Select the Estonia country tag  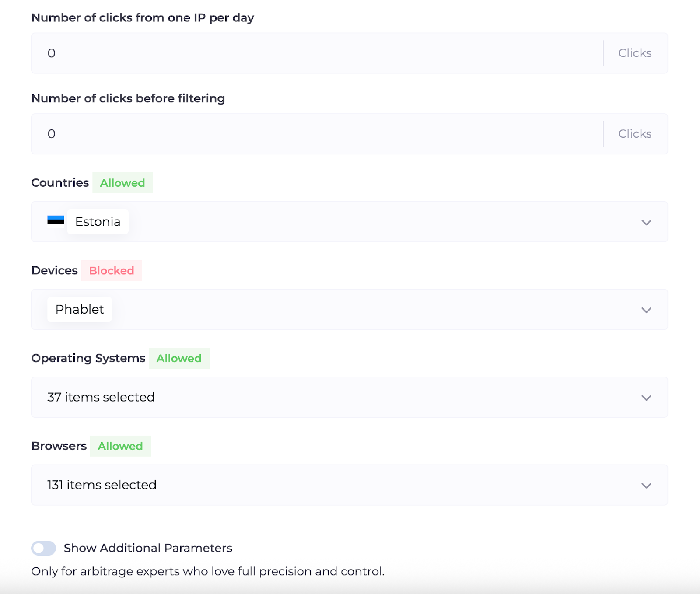(98, 222)
